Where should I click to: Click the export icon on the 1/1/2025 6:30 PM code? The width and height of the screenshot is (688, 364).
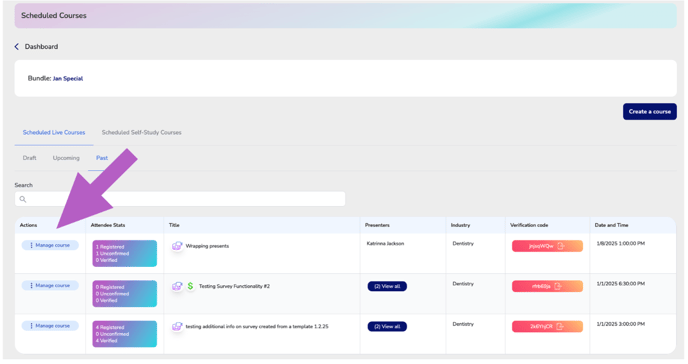558,286
